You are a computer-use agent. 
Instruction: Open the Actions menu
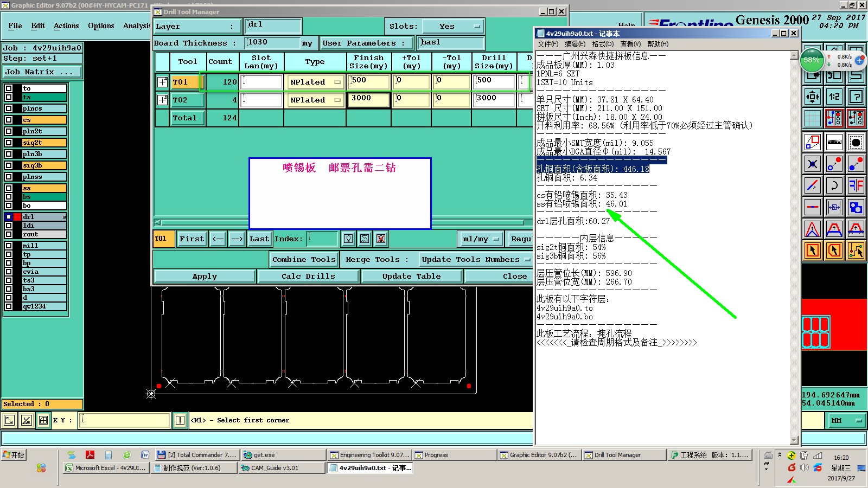coord(66,25)
